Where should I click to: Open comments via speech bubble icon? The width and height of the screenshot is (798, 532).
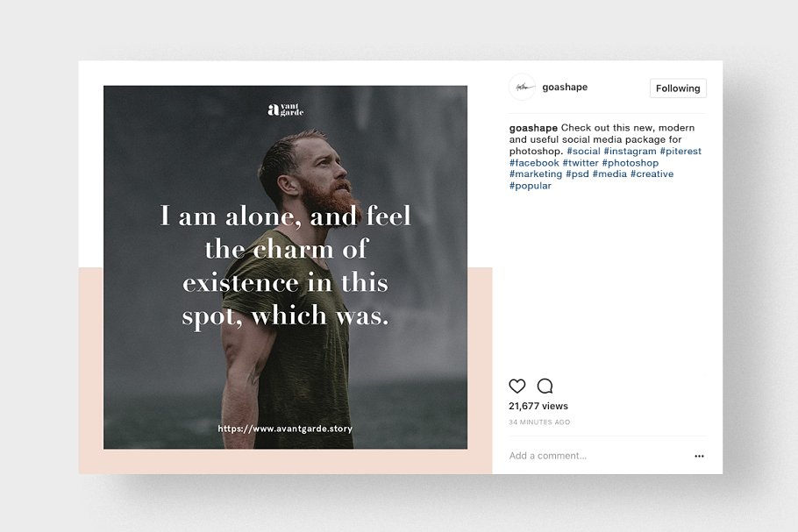(545, 386)
